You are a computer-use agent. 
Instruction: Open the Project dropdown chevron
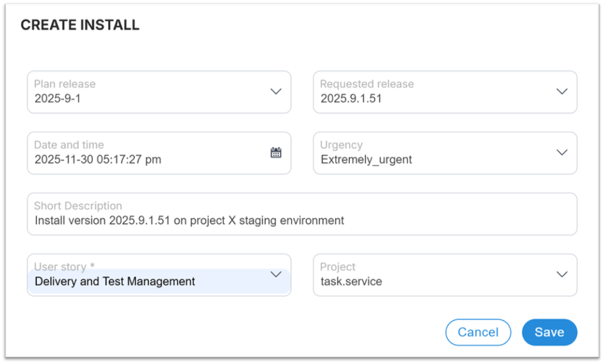point(562,275)
